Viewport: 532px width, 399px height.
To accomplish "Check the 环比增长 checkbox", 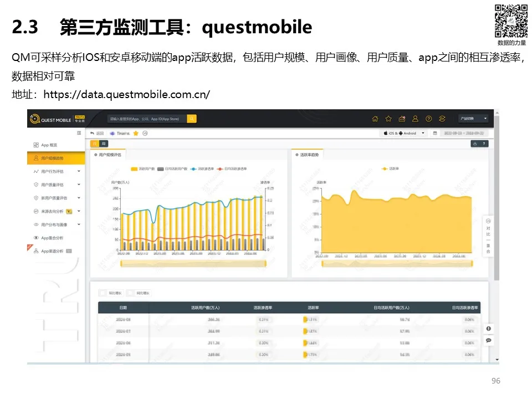I will coord(102,293).
